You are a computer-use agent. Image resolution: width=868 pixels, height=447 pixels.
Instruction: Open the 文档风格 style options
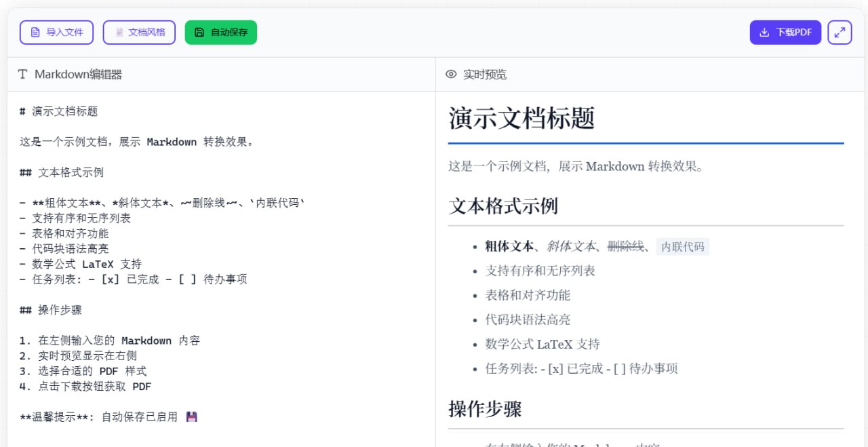point(139,33)
